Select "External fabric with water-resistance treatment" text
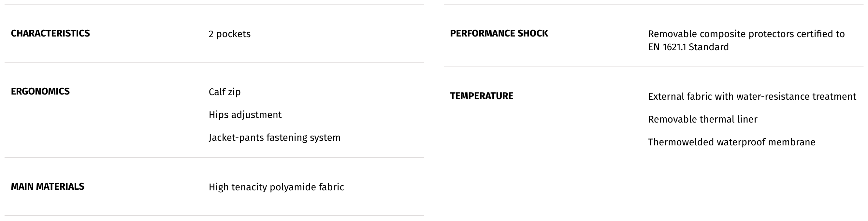This screenshot has width=868, height=221. (x=752, y=97)
